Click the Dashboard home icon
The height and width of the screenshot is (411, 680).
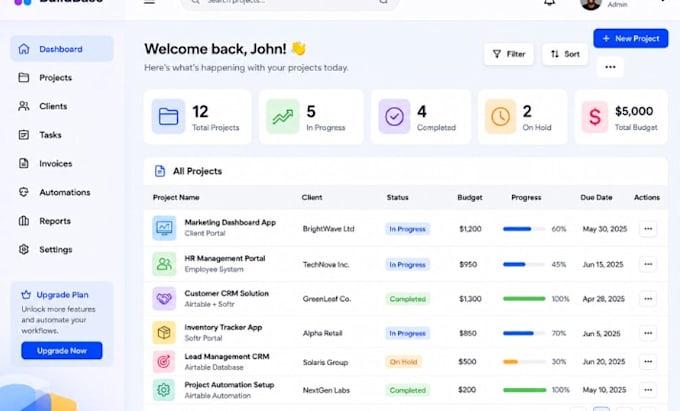[24, 49]
